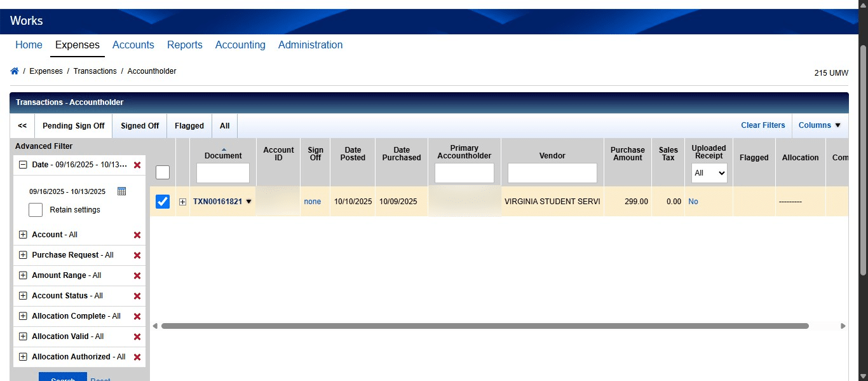Open the sign off link labeled none
868x381 pixels.
312,201
